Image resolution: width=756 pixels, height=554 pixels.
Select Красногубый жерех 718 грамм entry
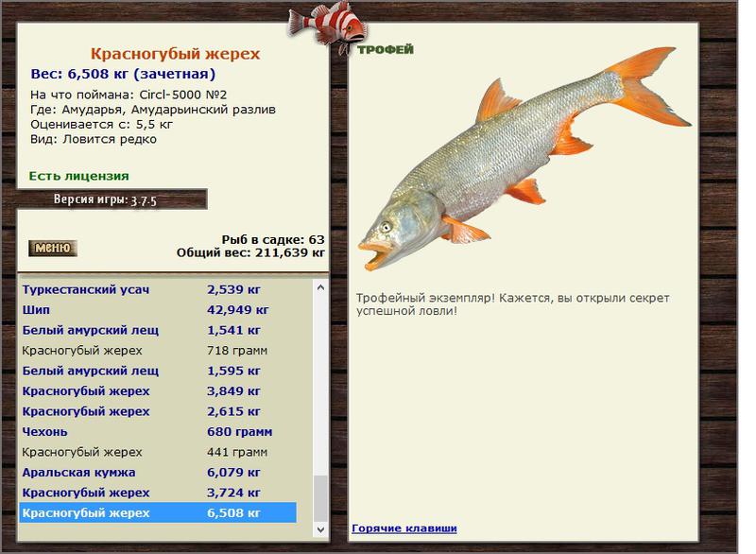coord(158,351)
